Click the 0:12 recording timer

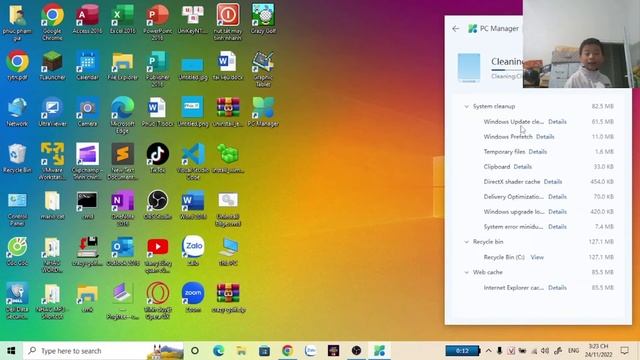[x=462, y=351]
